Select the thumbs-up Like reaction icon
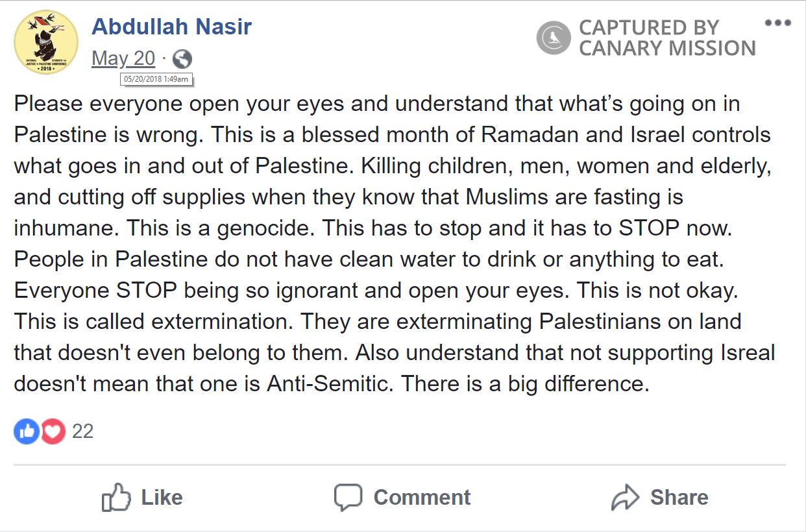The width and height of the screenshot is (806, 532). [26, 431]
